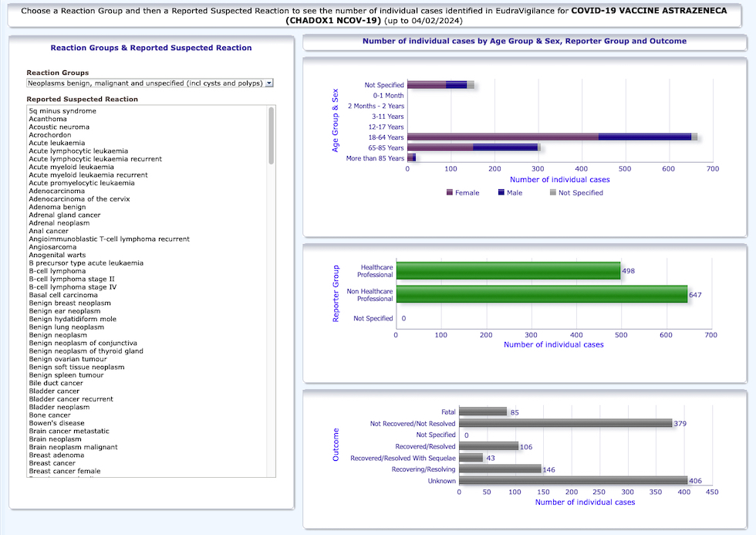
Task: Click the Male legend color swatch
Action: pyautogui.click(x=501, y=192)
